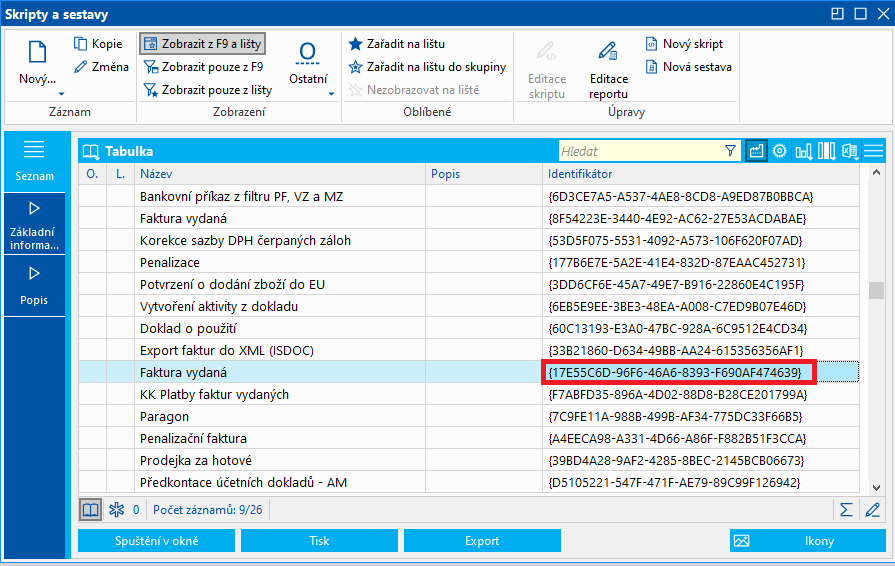Click the snowflake icon in status bar
This screenshot has width=895, height=566.
coord(116,510)
